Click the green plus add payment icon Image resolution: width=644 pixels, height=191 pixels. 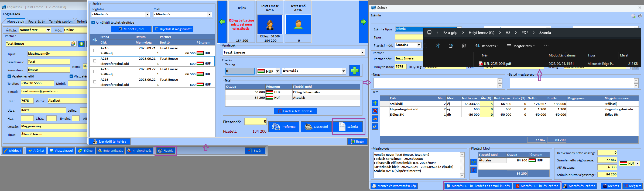coord(354,71)
